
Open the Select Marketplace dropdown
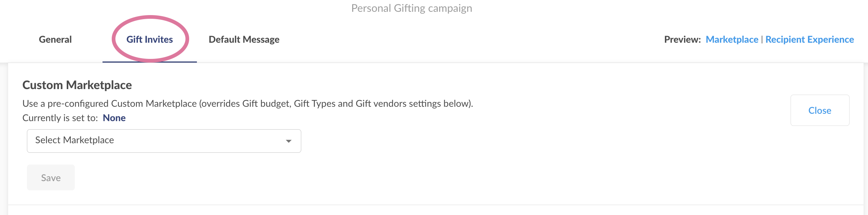[164, 141]
